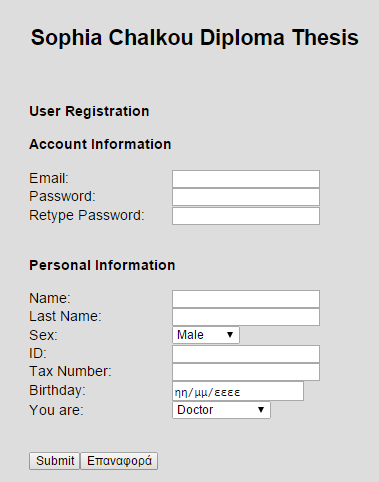The image size is (379, 482).
Task: Click the Email label text
Action: 49,178
